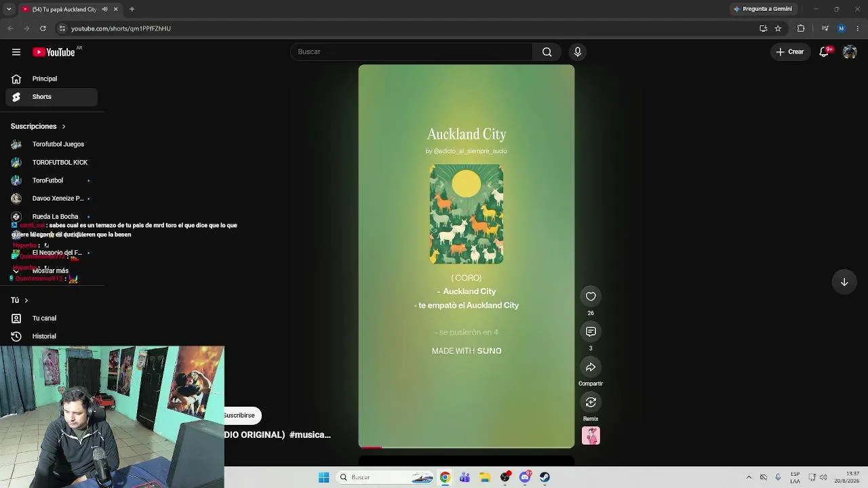The height and width of the screenshot is (488, 868).
Task: Open comments for the short
Action: (x=591, y=331)
